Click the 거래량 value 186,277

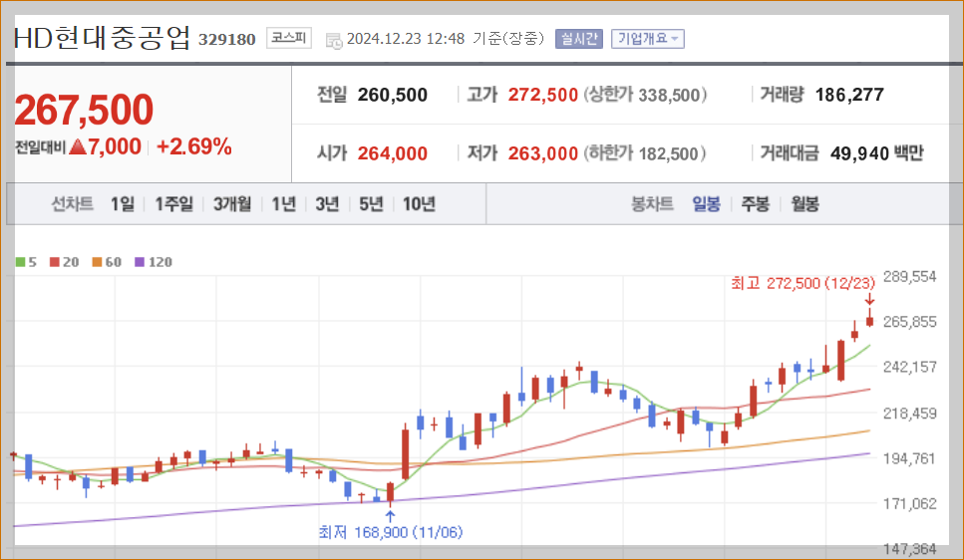coord(849,95)
